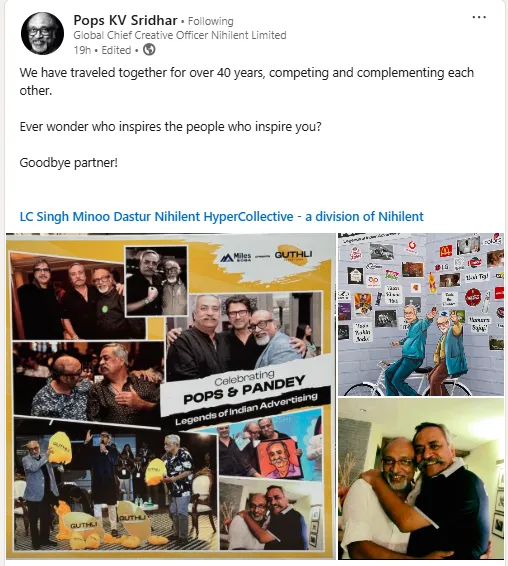
Task: Open the bottom-right photo of two men hugging
Action: [x=421, y=479]
